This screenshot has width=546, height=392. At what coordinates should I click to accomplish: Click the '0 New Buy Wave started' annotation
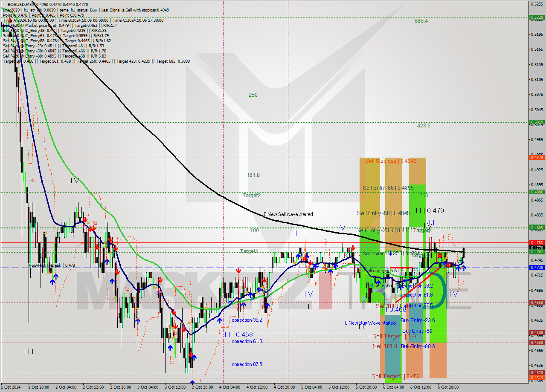tap(370, 323)
